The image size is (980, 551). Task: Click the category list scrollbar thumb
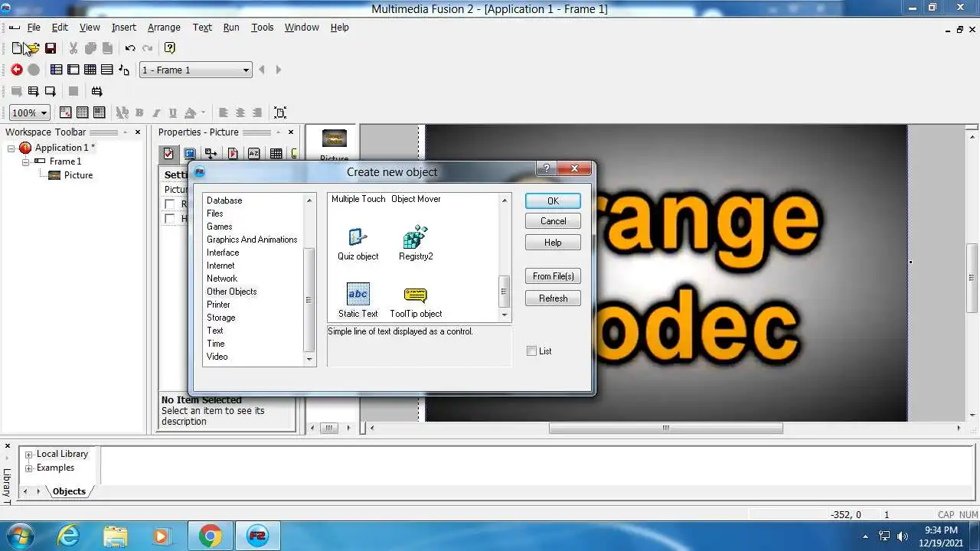coord(309,300)
